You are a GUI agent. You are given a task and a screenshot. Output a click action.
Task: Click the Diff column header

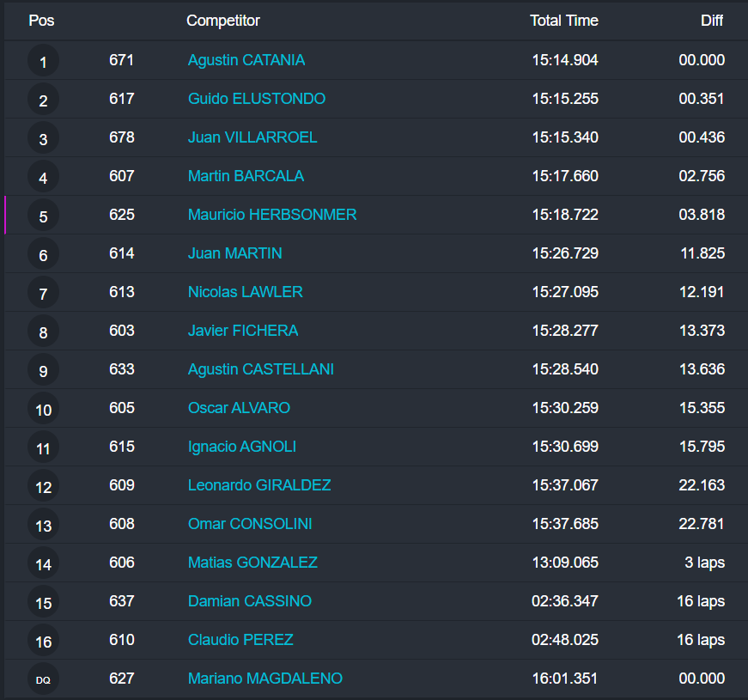(x=712, y=21)
